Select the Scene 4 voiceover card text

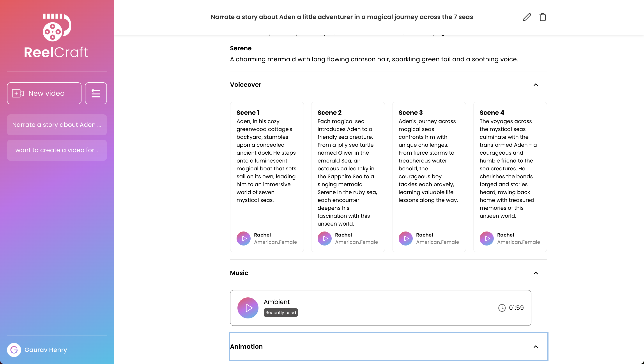pos(508,168)
